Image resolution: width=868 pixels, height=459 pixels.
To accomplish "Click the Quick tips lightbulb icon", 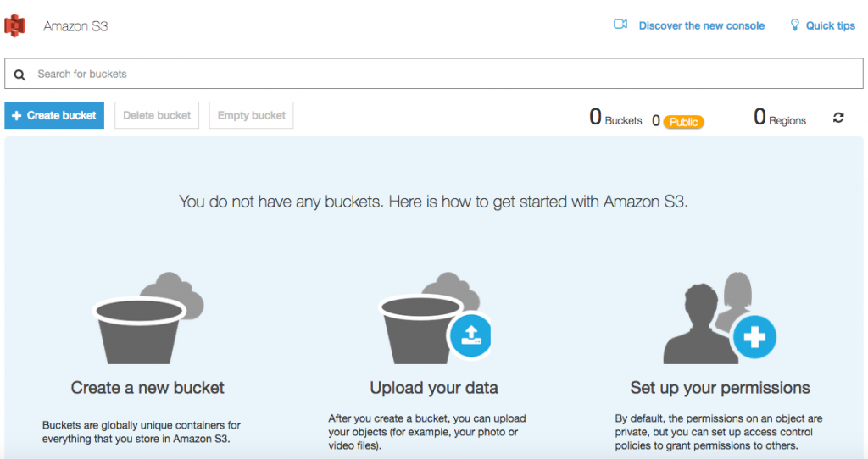I will (794, 25).
